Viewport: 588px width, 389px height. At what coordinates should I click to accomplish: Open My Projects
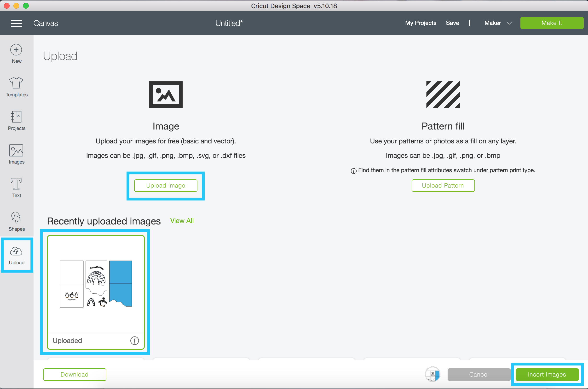[x=421, y=23]
